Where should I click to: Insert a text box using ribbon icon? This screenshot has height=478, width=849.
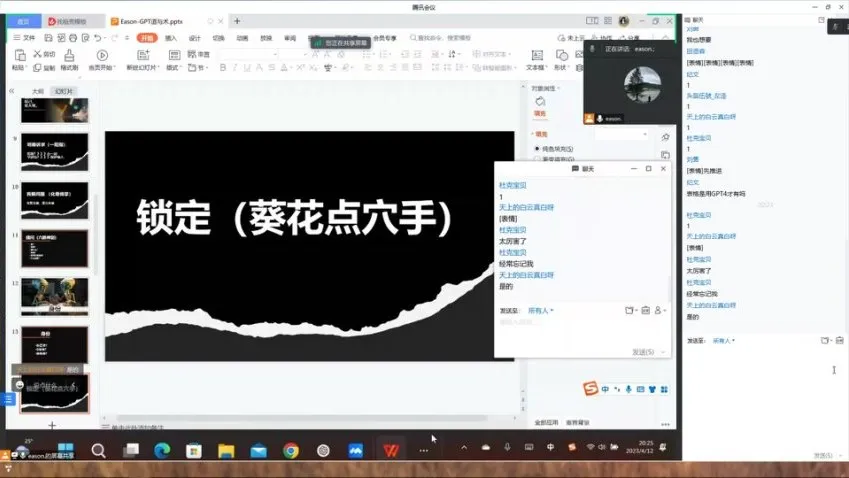(x=534, y=57)
